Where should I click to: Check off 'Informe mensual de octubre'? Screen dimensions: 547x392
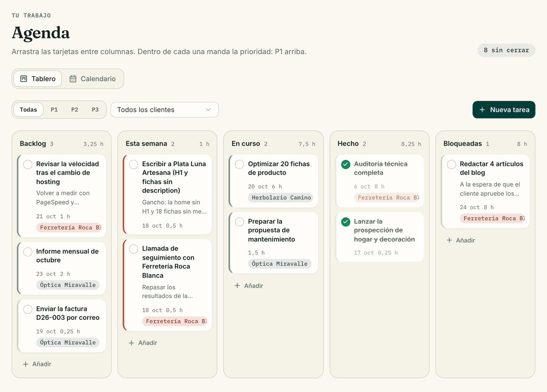(x=28, y=252)
